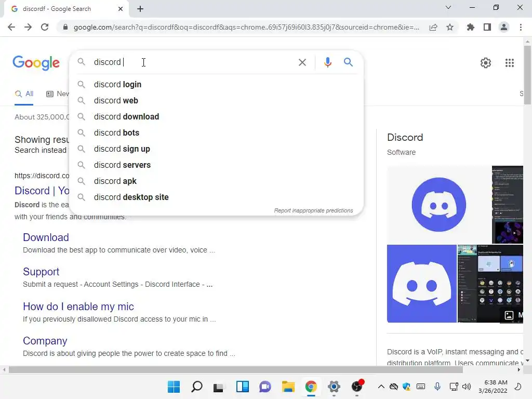
Task: Click 'Report inappropriate predictions'
Action: (313, 211)
